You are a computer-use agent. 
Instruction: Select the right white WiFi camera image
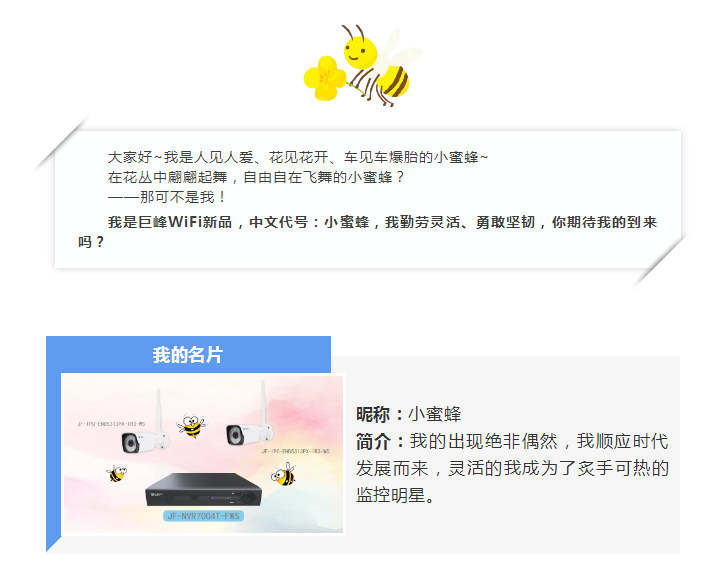(x=250, y=417)
